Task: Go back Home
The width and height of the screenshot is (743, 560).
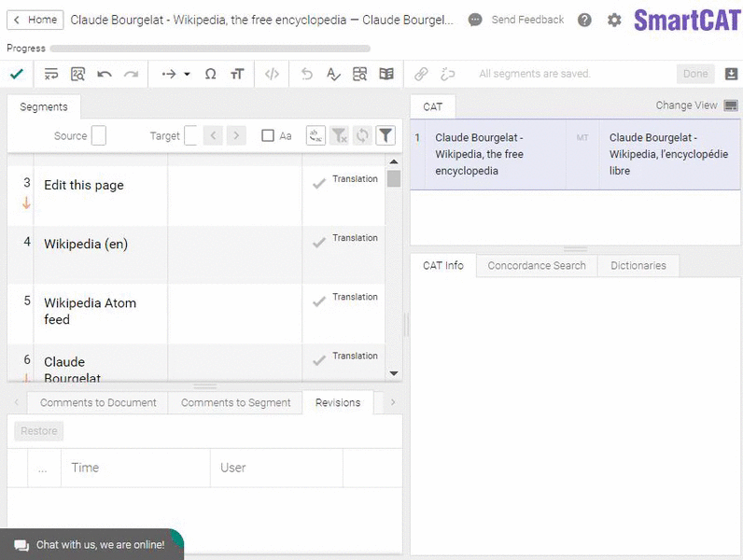Action: [x=35, y=20]
